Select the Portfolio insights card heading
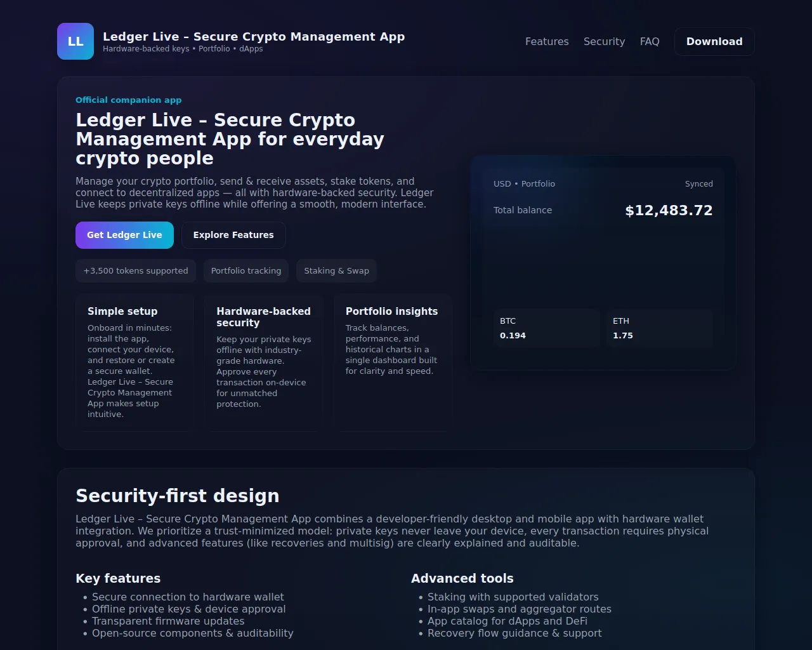This screenshot has width=812, height=650. [391, 311]
